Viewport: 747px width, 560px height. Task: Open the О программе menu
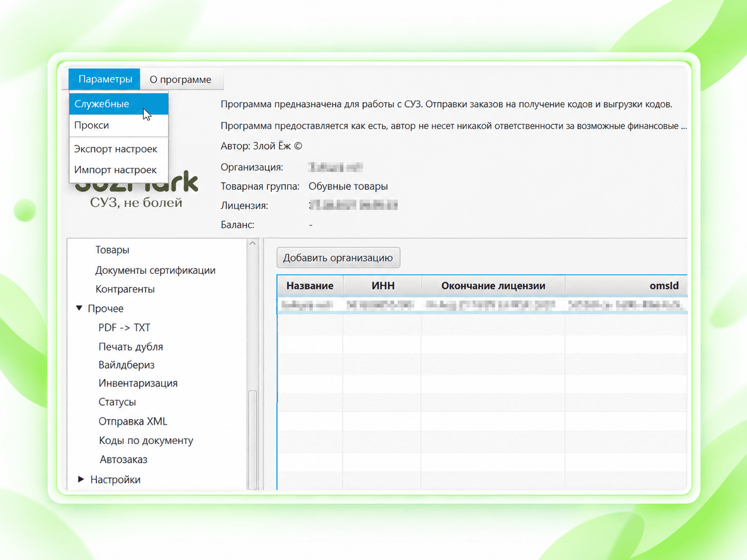pyautogui.click(x=181, y=79)
